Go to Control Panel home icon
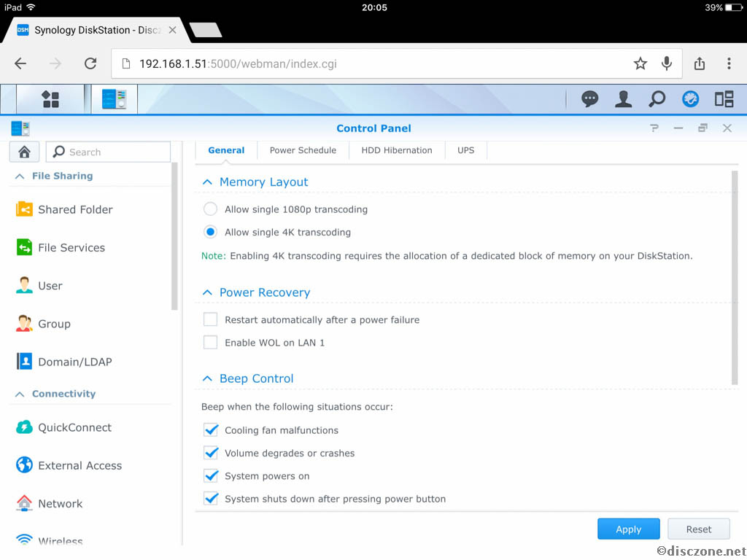747x560 pixels. (24, 152)
